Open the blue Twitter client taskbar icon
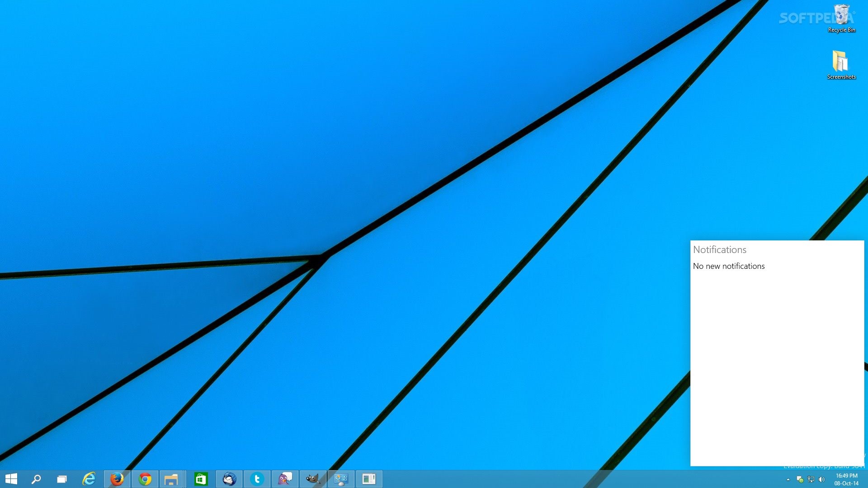Screen dimensions: 868x488 click(257, 479)
